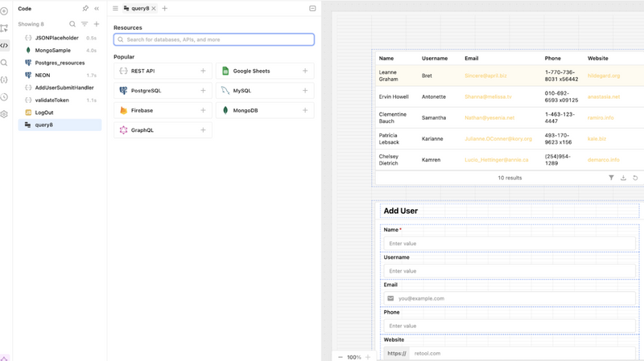Open a new query tab with plus
Screen dimensions: 644x361
165,8
